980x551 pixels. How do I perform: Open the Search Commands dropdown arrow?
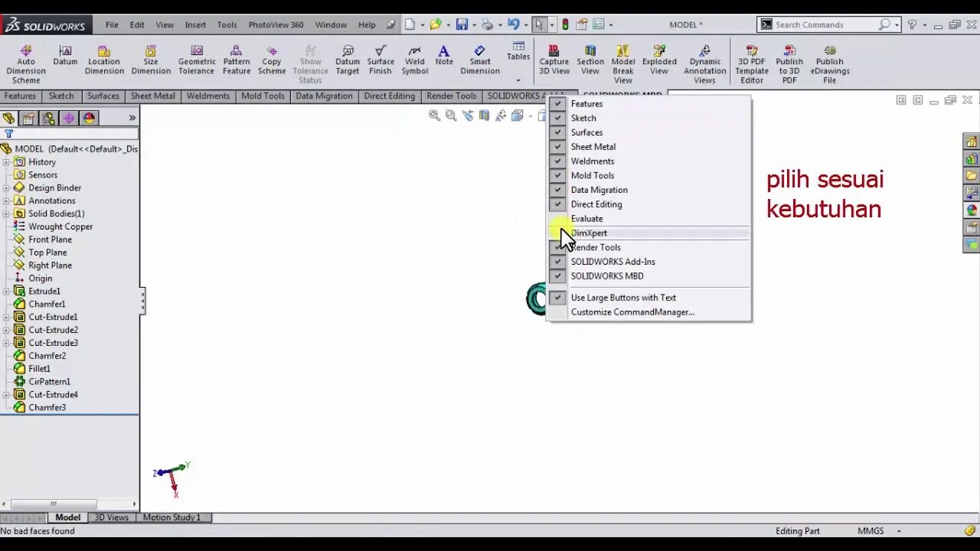tap(897, 24)
